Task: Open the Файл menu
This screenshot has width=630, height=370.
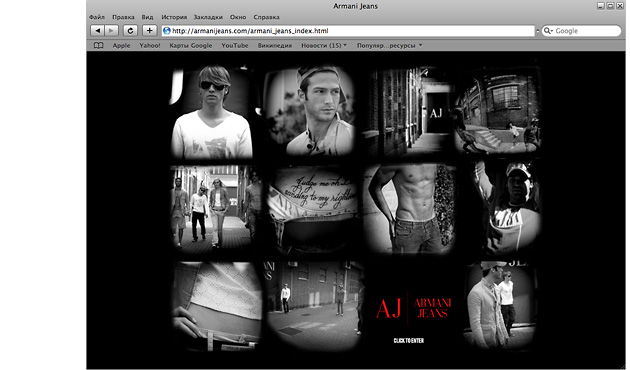Action: [97, 17]
